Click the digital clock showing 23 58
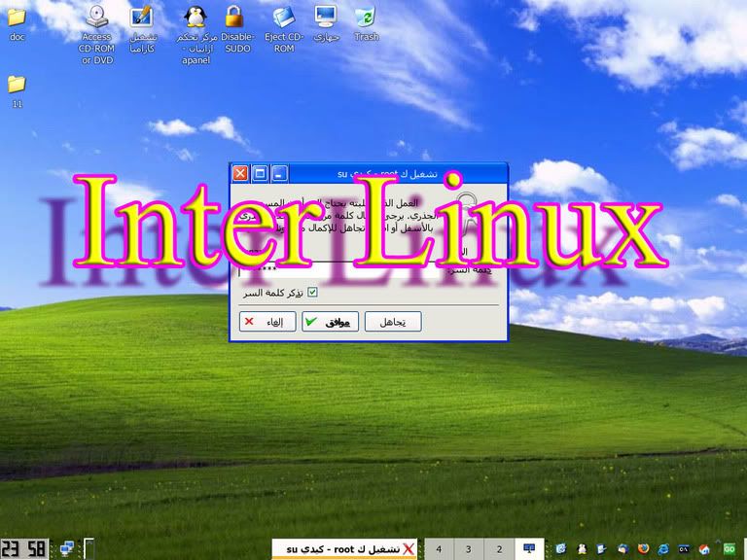Screen dimensions: 747x560 (24, 549)
